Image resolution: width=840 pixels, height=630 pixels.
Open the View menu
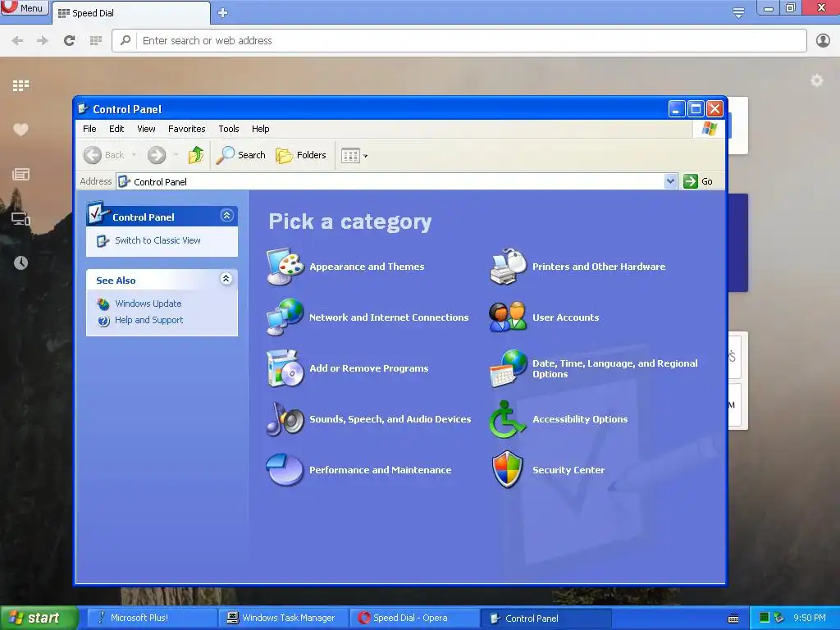[146, 129]
